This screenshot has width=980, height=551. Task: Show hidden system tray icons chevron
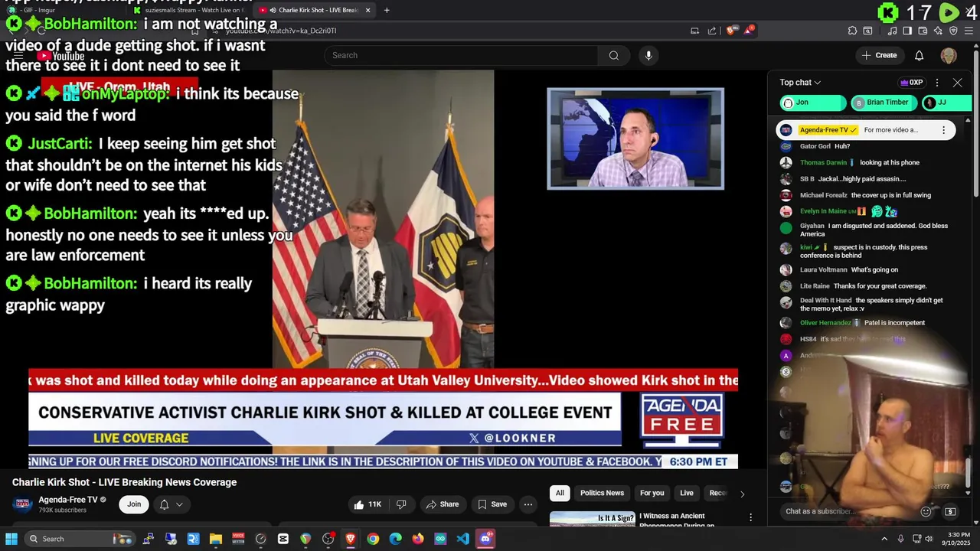pyautogui.click(x=884, y=539)
